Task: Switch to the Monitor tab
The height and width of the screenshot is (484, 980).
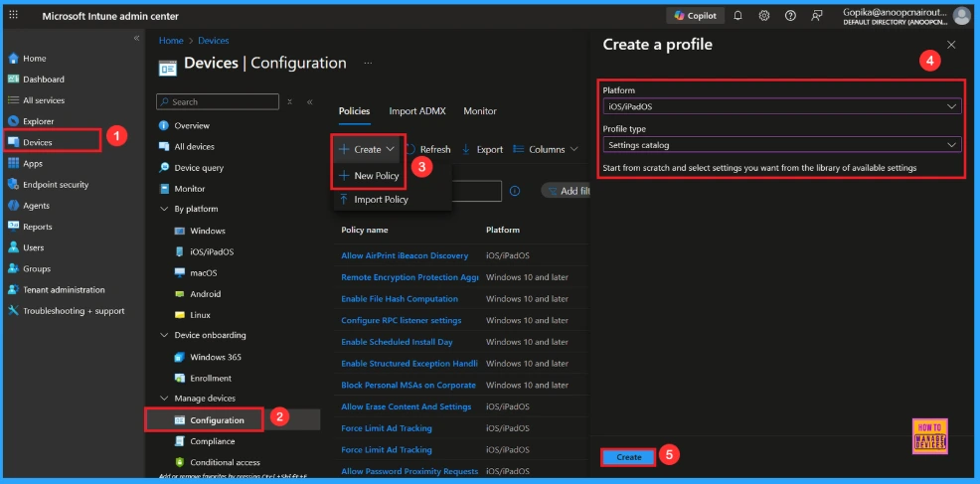Action: tap(480, 111)
